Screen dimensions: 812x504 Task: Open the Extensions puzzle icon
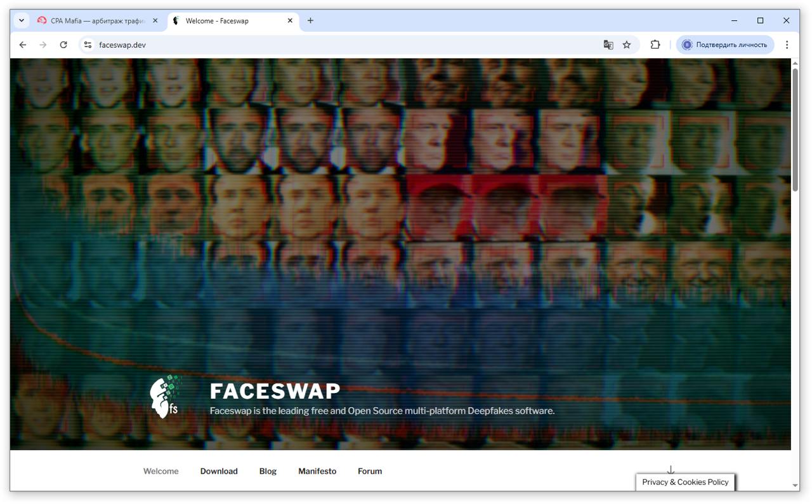pyautogui.click(x=655, y=45)
